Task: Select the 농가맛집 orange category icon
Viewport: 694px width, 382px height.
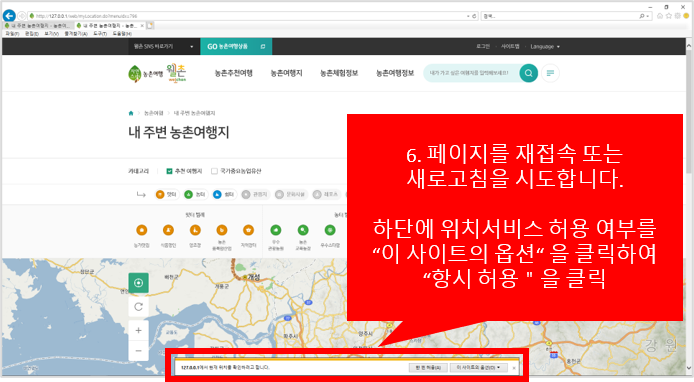Action: 142,230
